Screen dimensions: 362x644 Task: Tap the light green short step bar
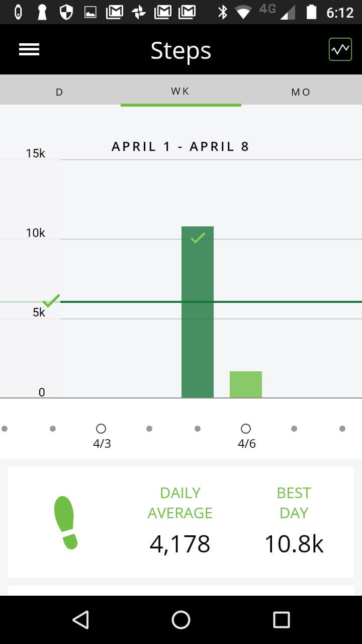click(x=246, y=384)
